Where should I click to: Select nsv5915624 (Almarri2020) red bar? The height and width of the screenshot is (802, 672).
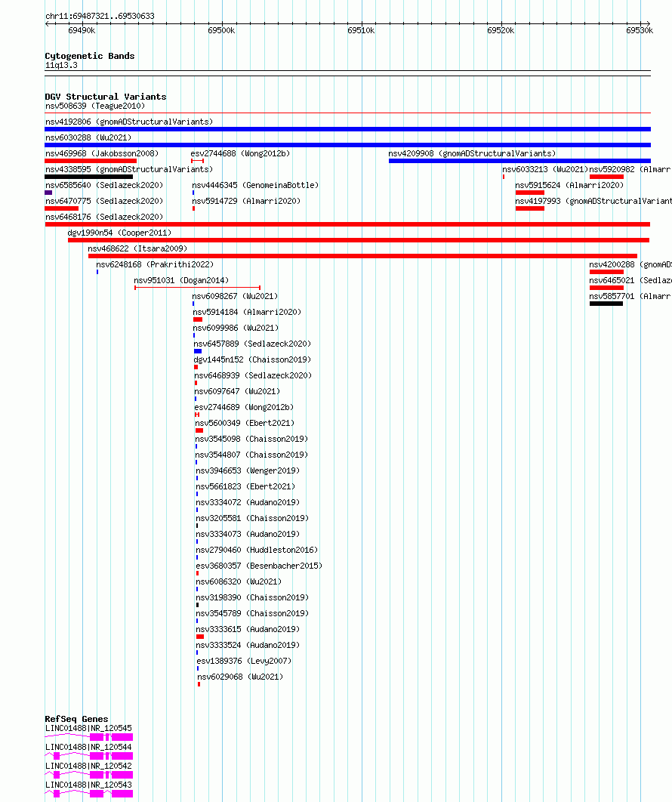pyautogui.click(x=530, y=193)
